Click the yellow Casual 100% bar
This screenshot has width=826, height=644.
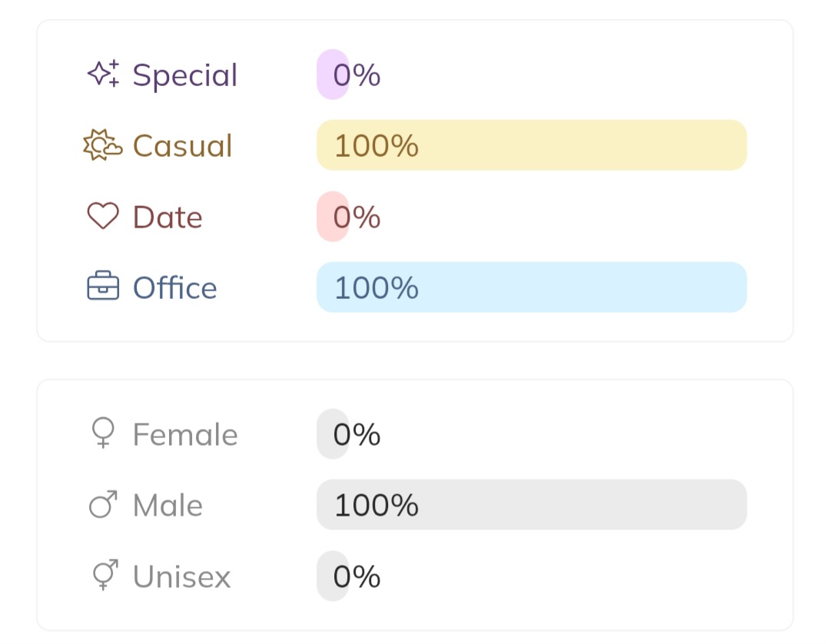tap(532, 145)
